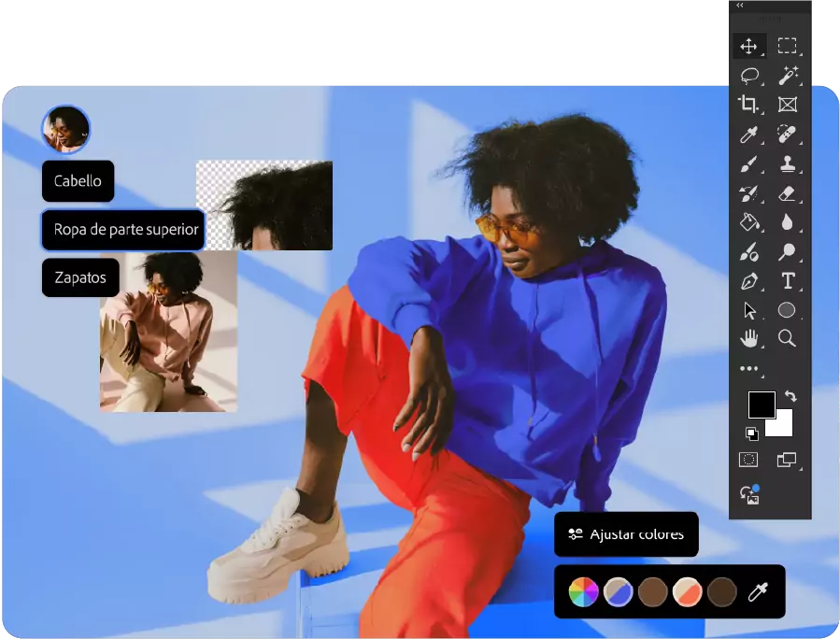Reset to default black and white colors
This screenshot has height=639, width=840.
751,433
